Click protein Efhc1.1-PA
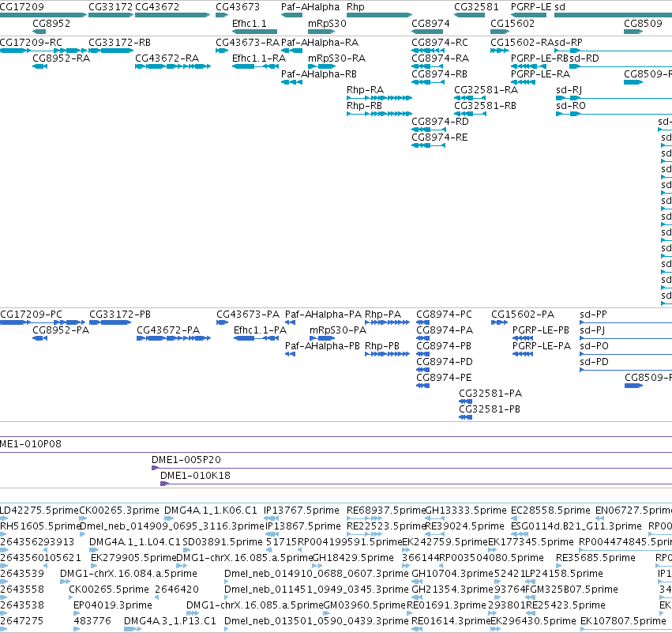Image resolution: width=672 pixels, height=633 pixels. (x=260, y=330)
